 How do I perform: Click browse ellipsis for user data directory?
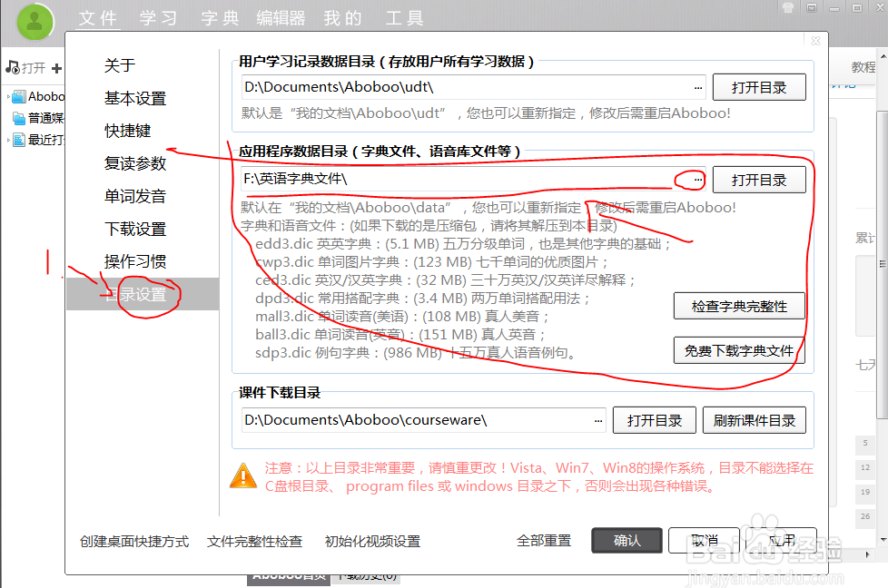pyautogui.click(x=698, y=88)
